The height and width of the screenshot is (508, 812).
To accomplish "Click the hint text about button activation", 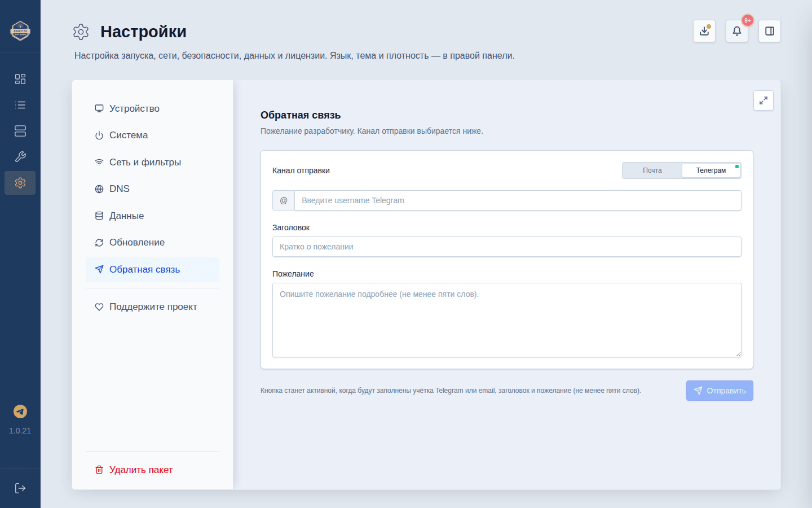I will [451, 391].
